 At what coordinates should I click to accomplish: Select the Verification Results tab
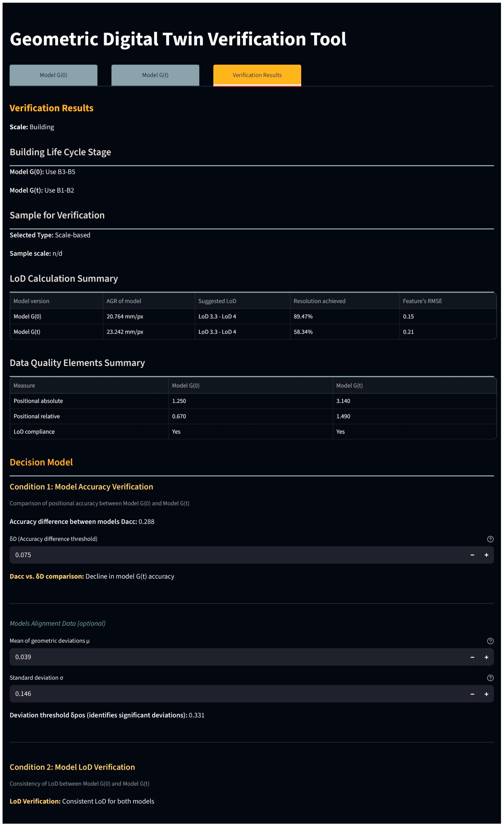[257, 75]
